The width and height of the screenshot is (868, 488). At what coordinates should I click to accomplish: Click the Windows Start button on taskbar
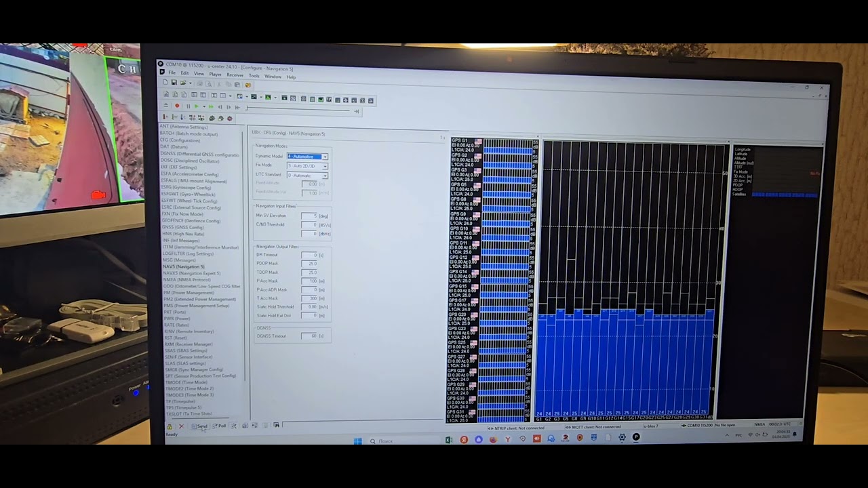tap(357, 441)
